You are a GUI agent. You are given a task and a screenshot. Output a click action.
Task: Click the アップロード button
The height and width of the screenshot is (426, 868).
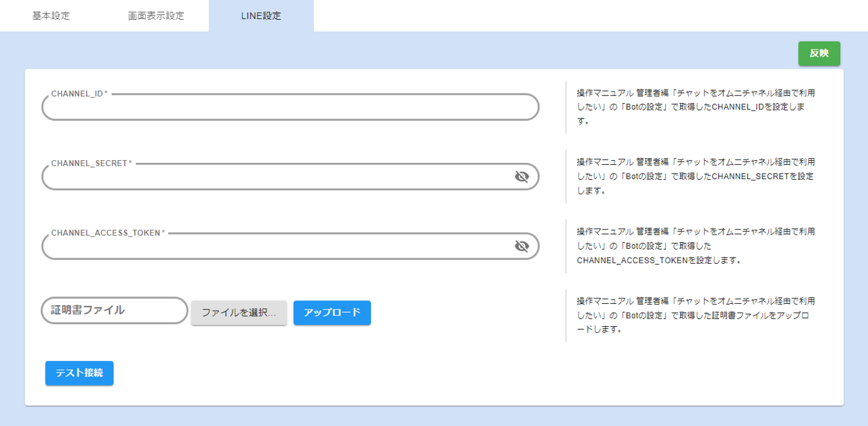(x=332, y=313)
